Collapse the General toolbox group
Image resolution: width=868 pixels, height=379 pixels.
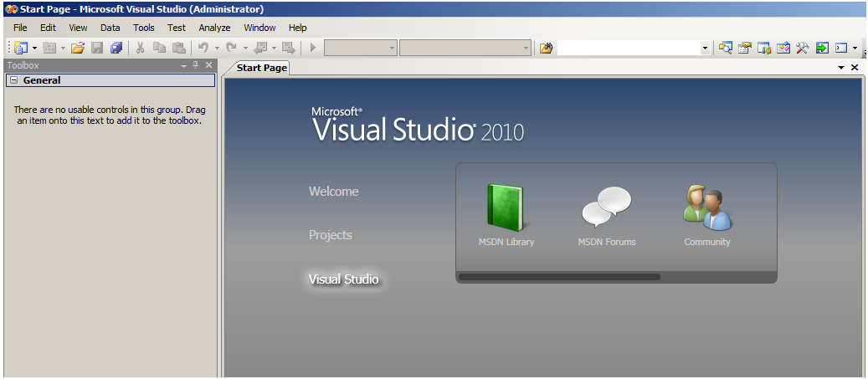coord(14,80)
